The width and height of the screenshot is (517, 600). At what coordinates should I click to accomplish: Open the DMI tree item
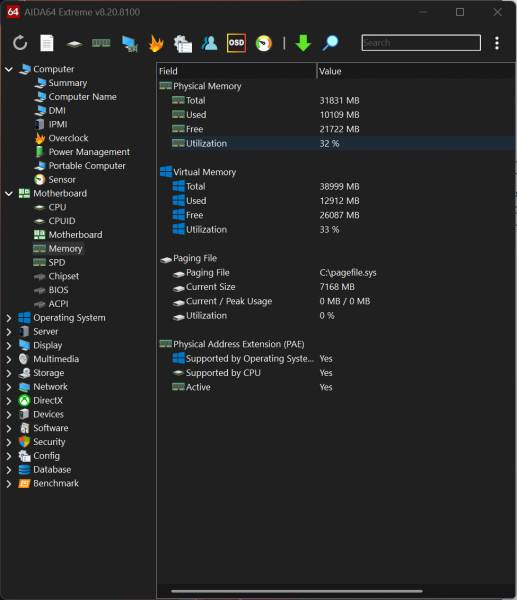(x=57, y=111)
